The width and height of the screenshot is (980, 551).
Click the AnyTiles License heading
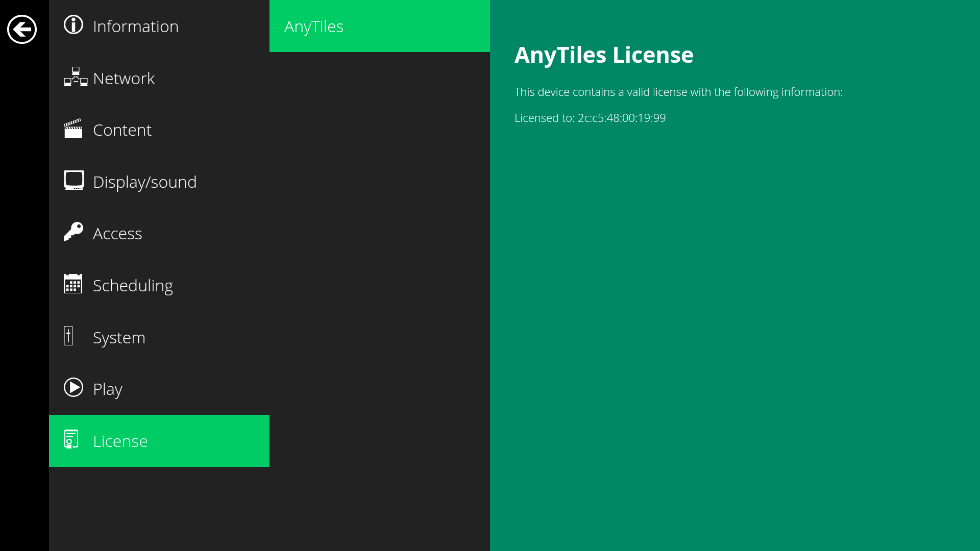[604, 55]
